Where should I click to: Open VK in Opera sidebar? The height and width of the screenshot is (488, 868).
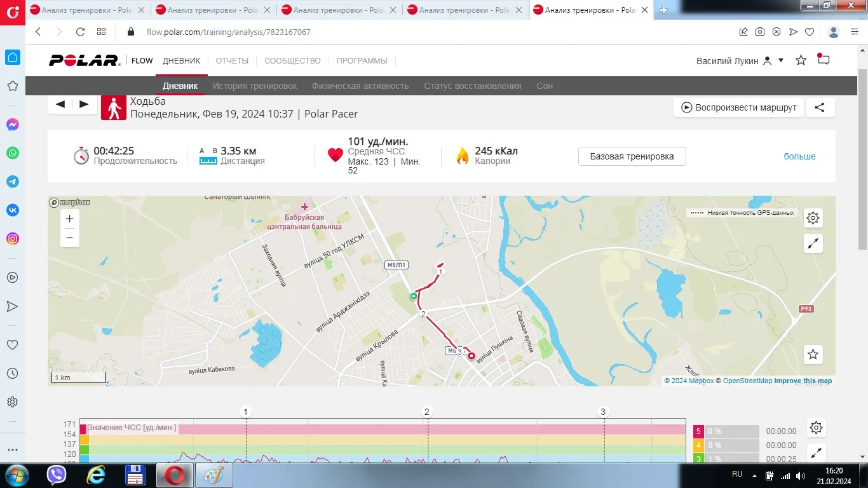pos(12,210)
